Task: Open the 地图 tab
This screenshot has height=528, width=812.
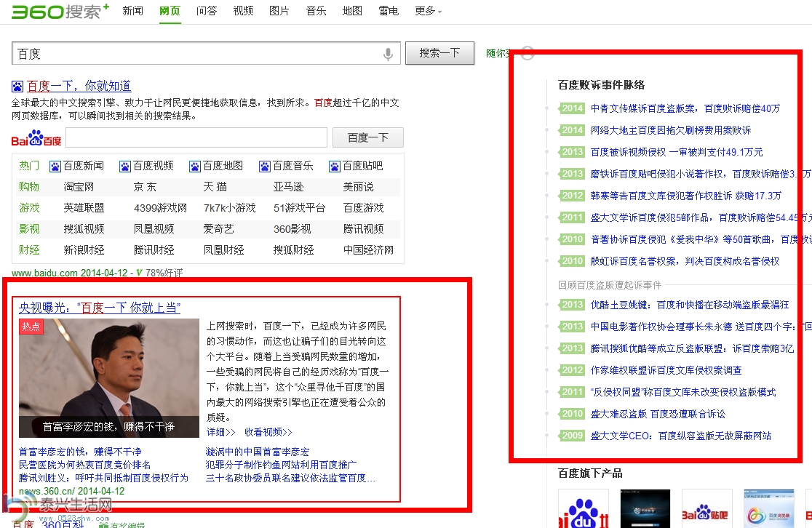Action: pyautogui.click(x=352, y=11)
